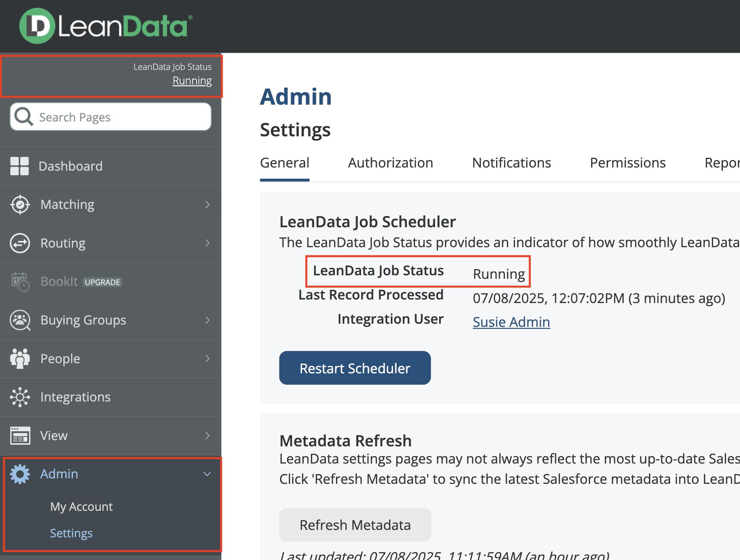
Task: Click the Admin gear icon
Action: [x=20, y=474]
